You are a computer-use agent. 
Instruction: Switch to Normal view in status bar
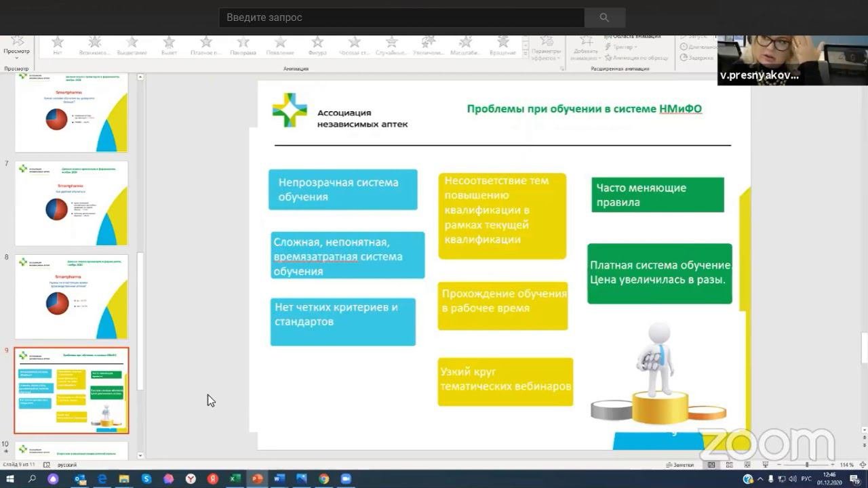(x=711, y=465)
